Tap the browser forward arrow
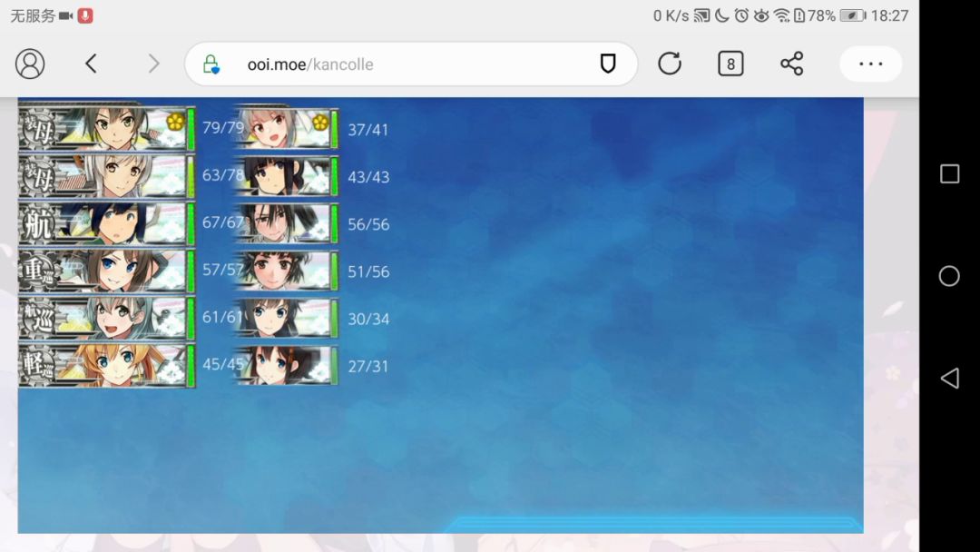The height and width of the screenshot is (552, 980). click(153, 64)
